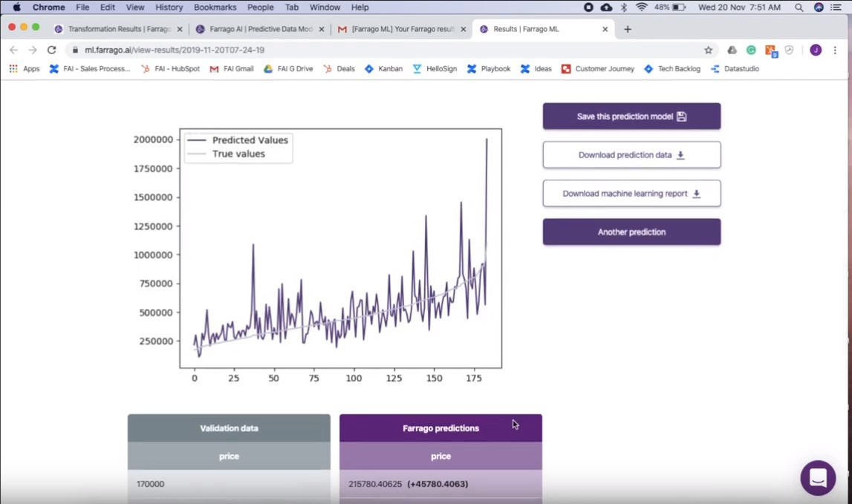Open FAI Gmail bookmark
Image resolution: width=852 pixels, height=504 pixels.
pos(232,69)
